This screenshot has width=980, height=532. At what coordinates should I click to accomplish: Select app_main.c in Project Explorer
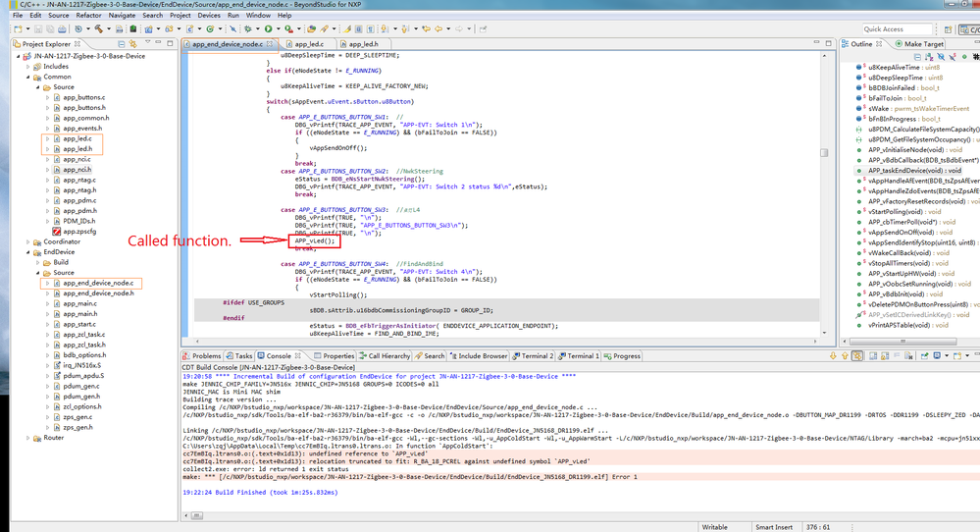(79, 304)
